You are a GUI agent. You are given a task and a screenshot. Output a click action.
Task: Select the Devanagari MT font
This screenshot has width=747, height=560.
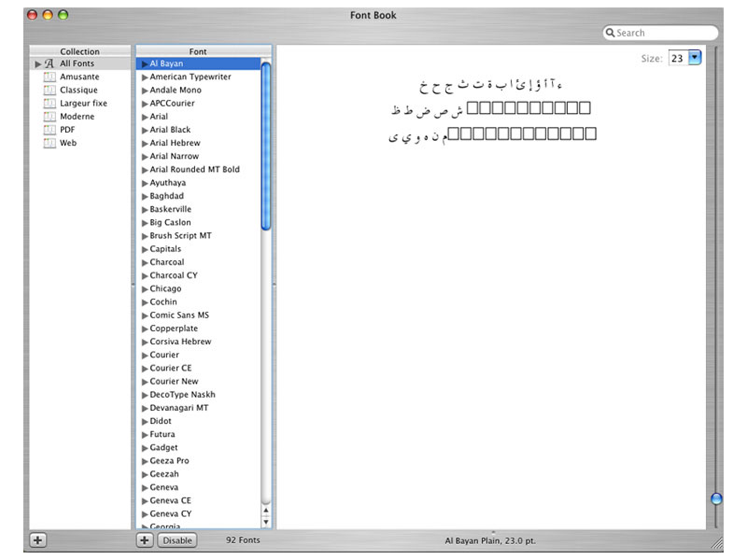(178, 408)
